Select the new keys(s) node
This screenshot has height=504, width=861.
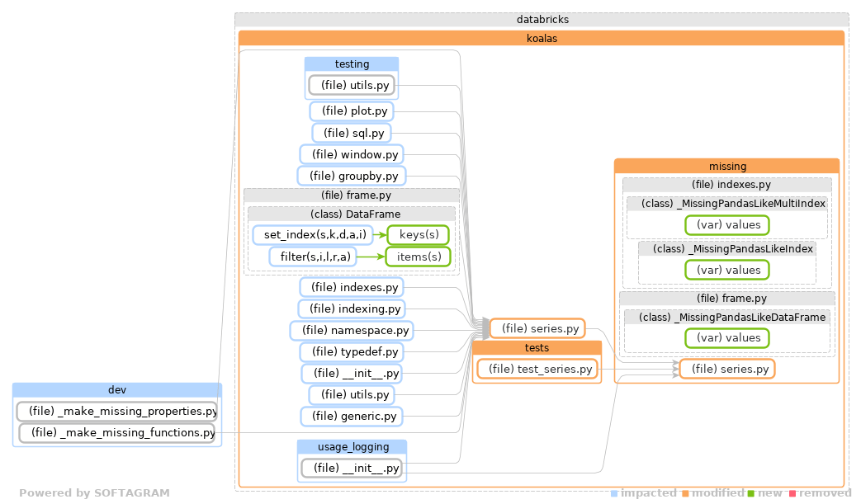click(419, 234)
